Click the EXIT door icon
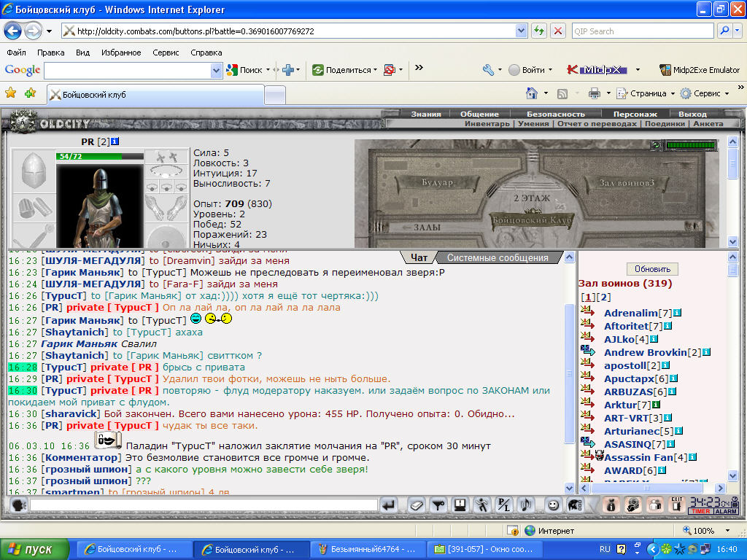This screenshot has width=747, height=560. click(x=676, y=505)
